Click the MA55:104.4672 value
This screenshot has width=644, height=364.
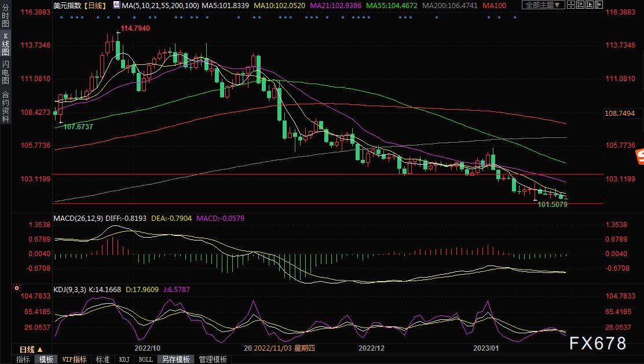pos(392,5)
